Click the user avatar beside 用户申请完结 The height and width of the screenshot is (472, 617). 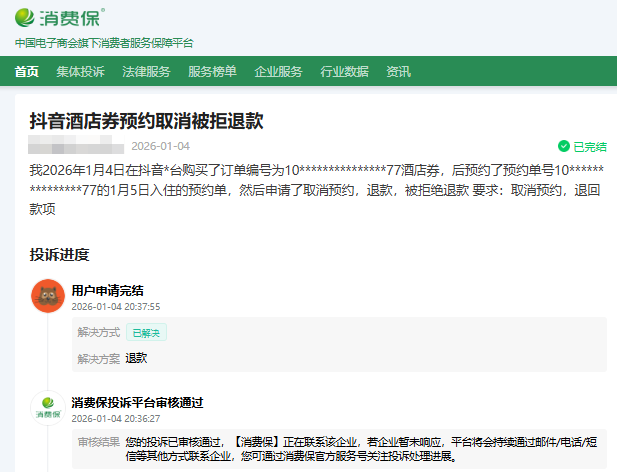pyautogui.click(x=48, y=296)
